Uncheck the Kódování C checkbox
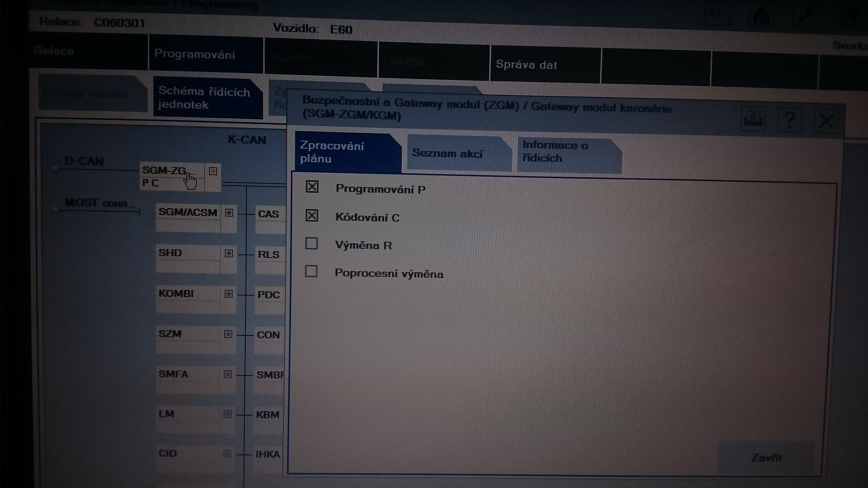The image size is (868, 488). 311,216
